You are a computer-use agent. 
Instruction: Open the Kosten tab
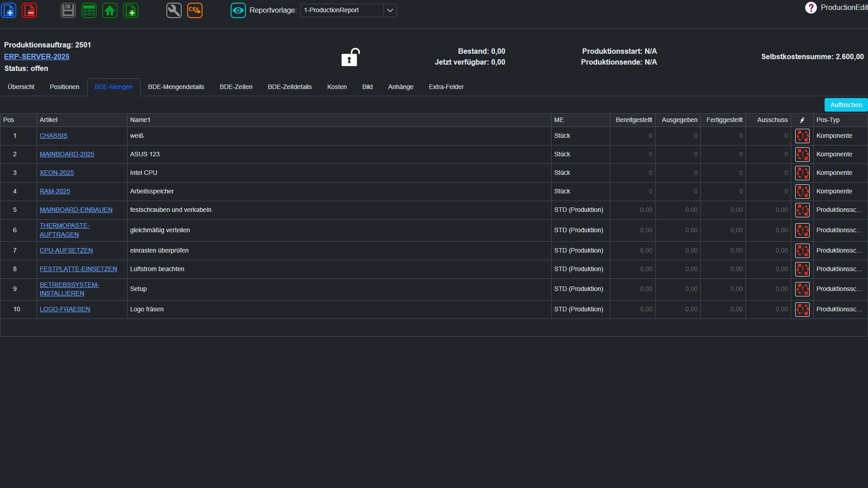337,87
